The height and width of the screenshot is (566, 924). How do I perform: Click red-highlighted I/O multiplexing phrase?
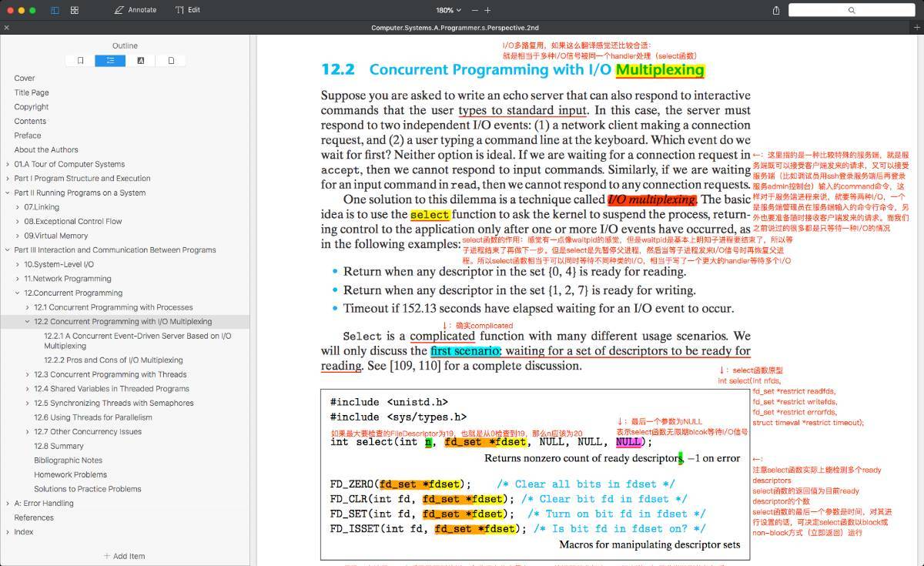pyautogui.click(x=651, y=199)
